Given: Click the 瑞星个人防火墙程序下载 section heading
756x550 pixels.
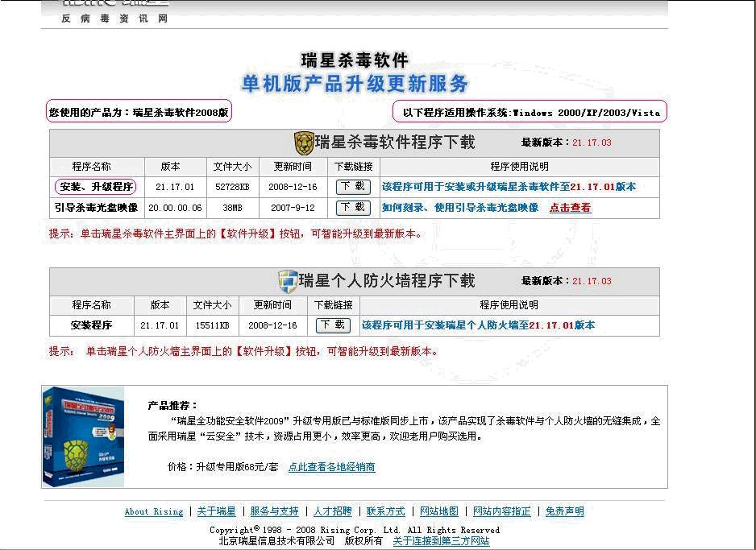Looking at the screenshot, I should (x=387, y=280).
